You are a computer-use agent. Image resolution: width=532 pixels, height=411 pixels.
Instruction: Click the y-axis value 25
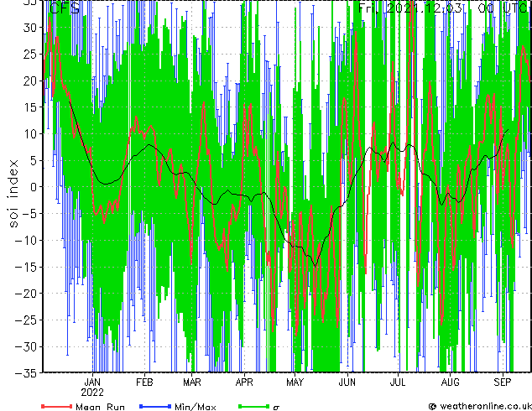30,54
